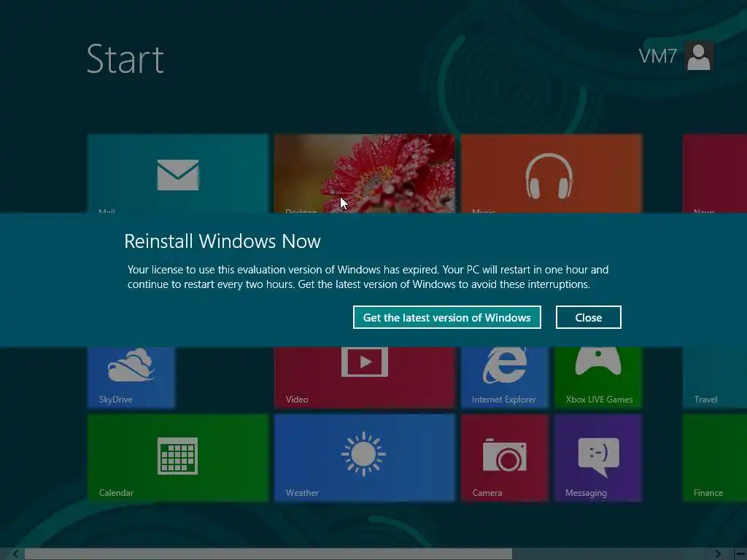This screenshot has width=747, height=560.
Task: Launch the Camera tile
Action: 505,458
